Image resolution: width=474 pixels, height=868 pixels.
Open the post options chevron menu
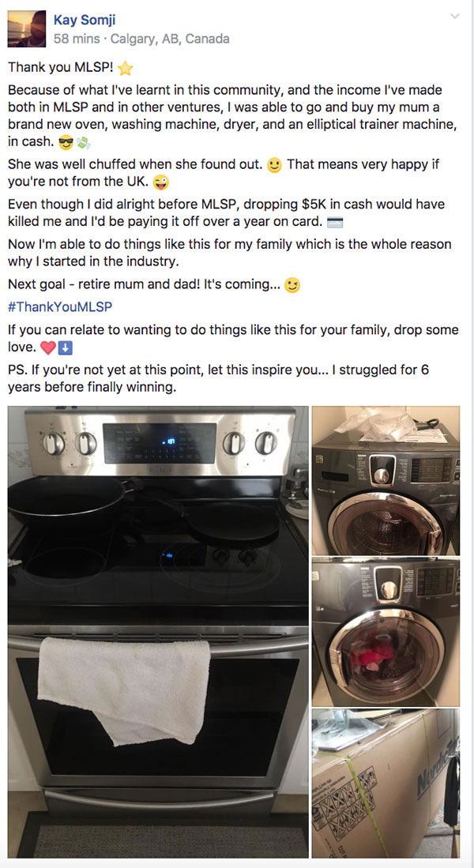click(x=454, y=17)
